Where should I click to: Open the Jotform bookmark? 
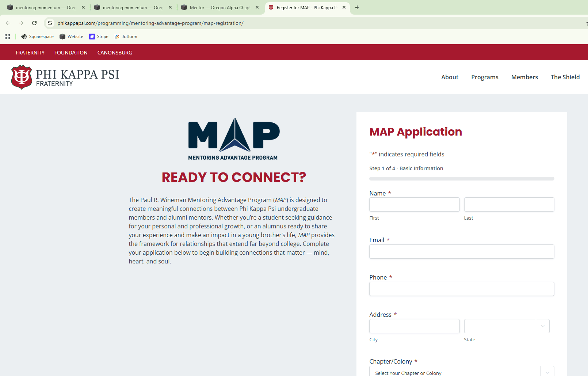[x=126, y=37]
